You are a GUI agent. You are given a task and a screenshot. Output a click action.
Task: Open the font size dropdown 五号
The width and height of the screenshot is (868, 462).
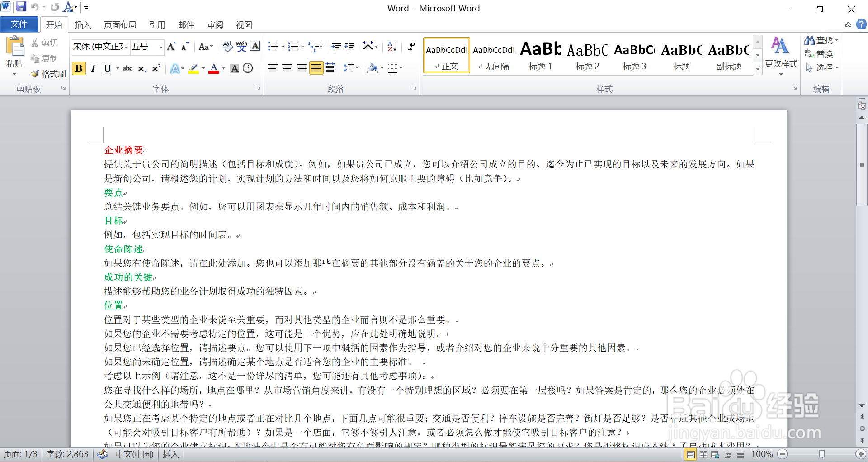[160, 47]
